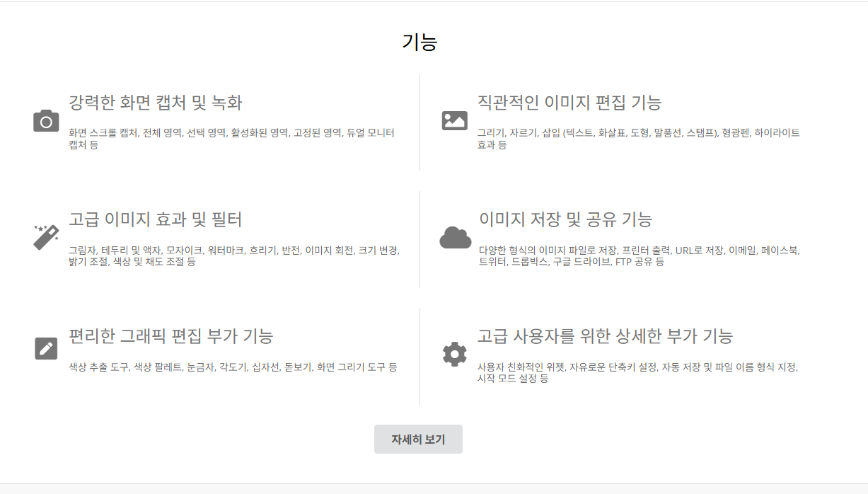Select the 직관적인 이미지 편집 기능 heading
The image size is (868, 494).
coord(569,103)
